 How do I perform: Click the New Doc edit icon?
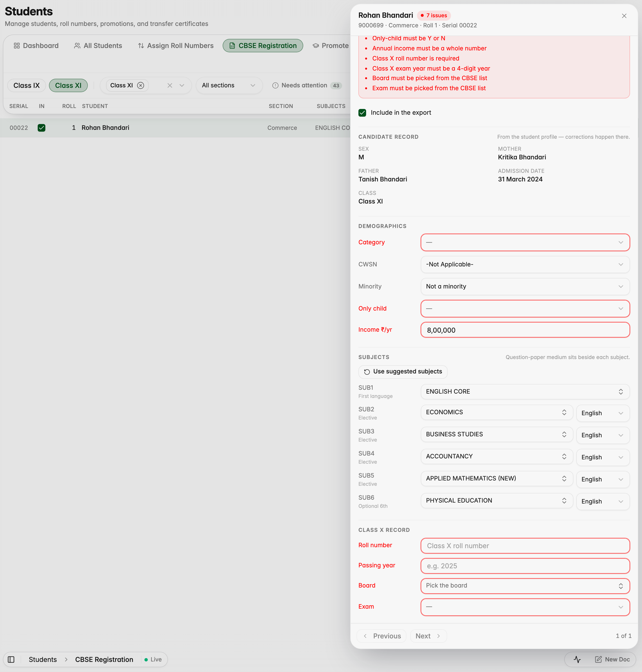coord(598,659)
